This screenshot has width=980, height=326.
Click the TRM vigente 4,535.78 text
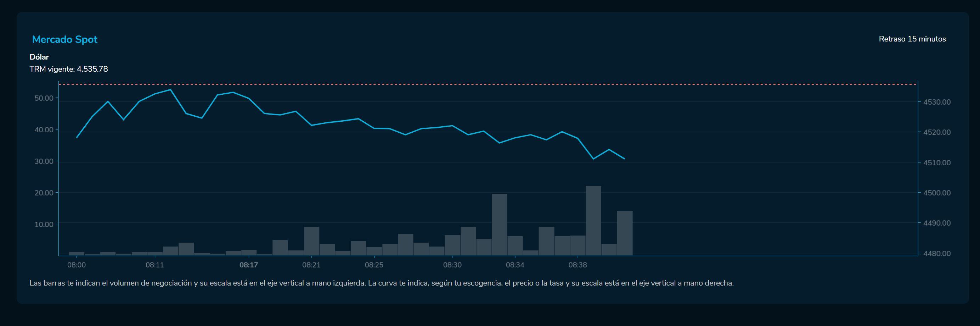[69, 69]
